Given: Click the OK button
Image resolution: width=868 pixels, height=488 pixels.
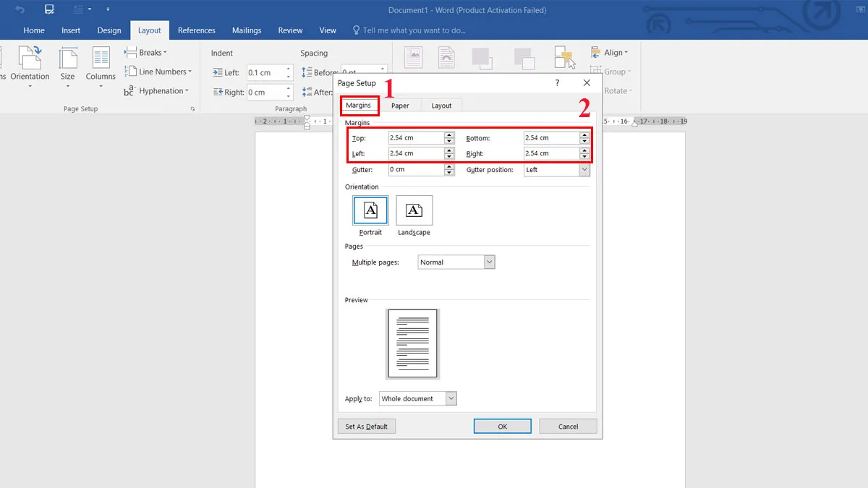Looking at the screenshot, I should pos(502,427).
